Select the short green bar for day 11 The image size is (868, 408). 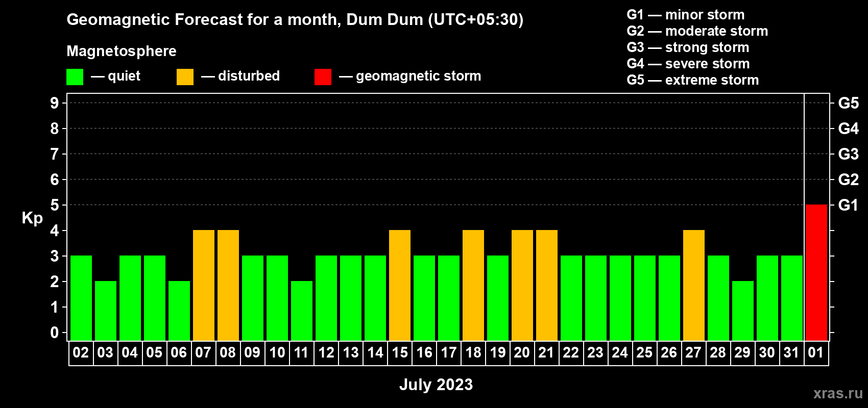(x=302, y=311)
